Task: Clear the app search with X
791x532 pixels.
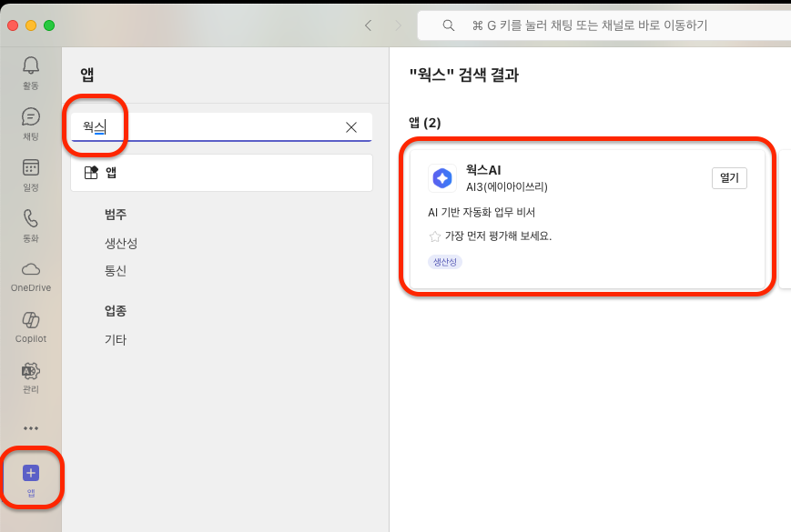Action: [x=351, y=127]
